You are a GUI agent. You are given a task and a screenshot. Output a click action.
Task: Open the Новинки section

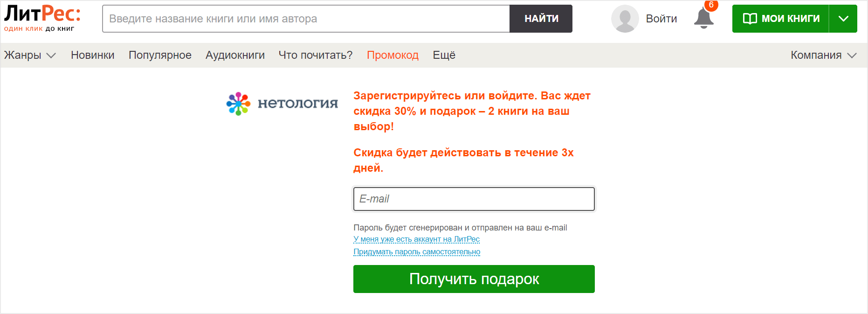(93, 55)
